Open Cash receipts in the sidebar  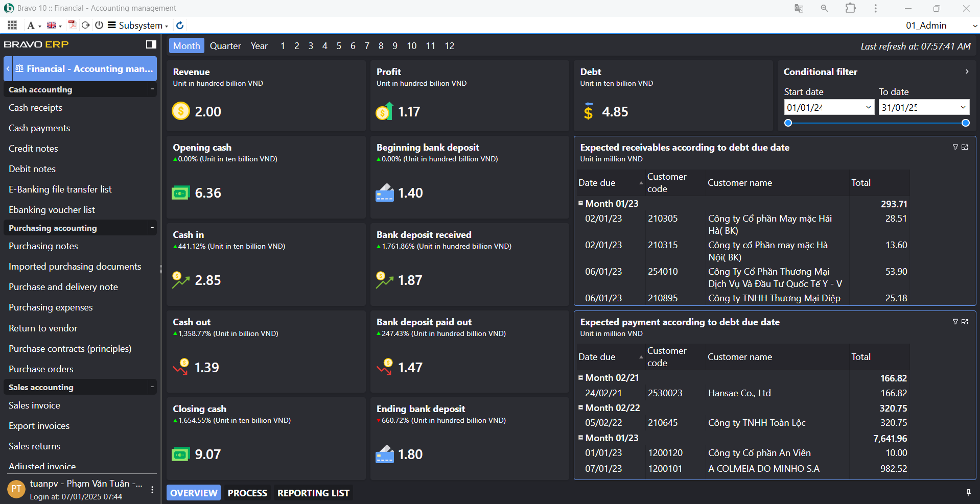[x=35, y=108]
